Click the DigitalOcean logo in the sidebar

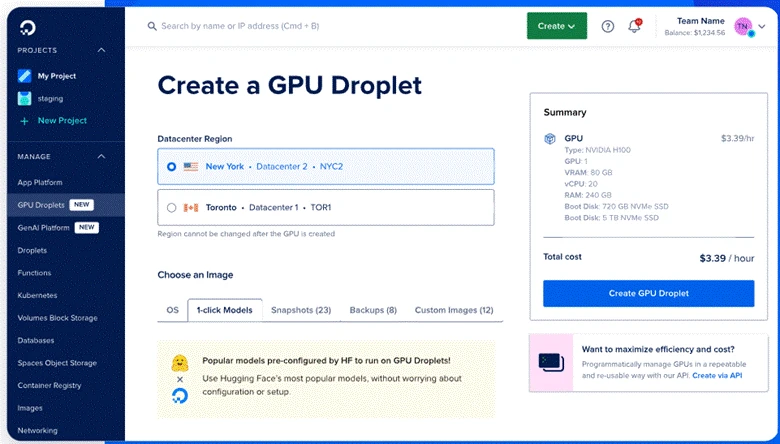[x=28, y=27]
